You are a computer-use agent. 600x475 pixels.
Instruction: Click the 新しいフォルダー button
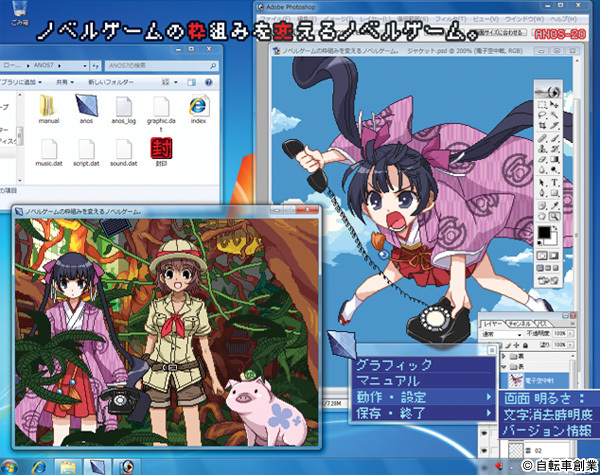(112, 81)
